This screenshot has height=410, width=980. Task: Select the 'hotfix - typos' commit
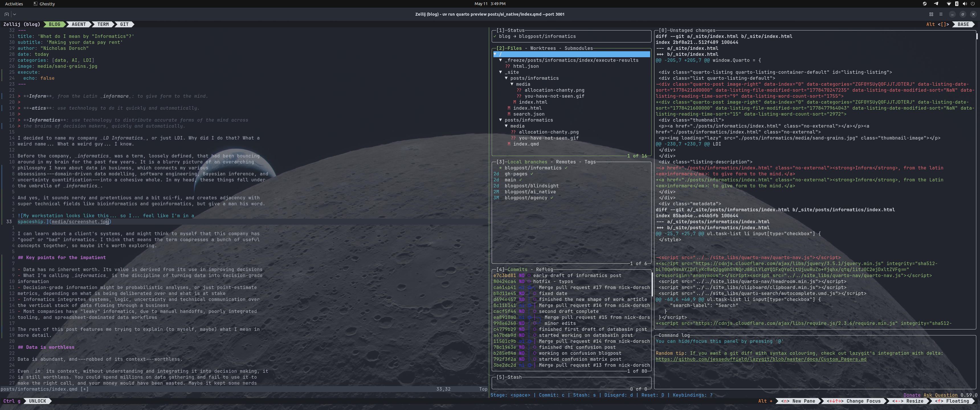click(571, 281)
